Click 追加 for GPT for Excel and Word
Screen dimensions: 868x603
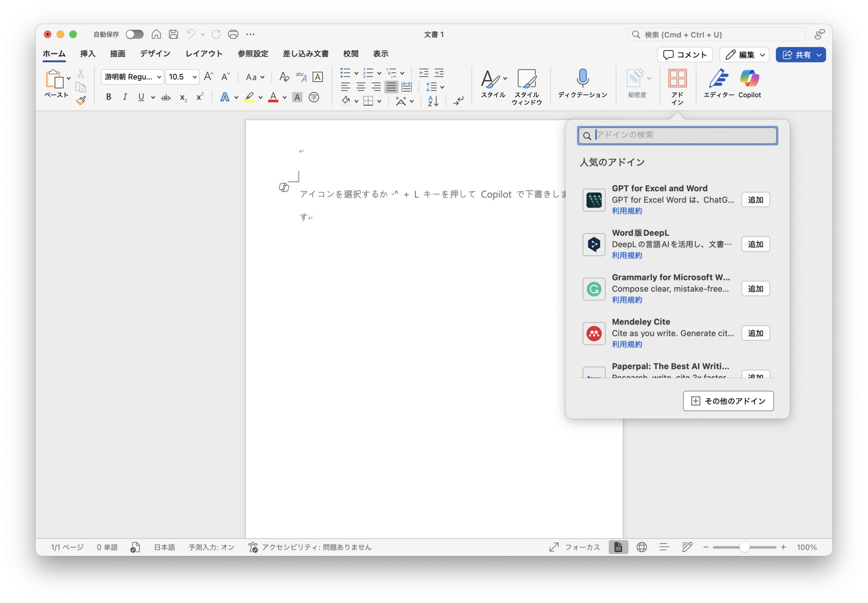point(755,199)
